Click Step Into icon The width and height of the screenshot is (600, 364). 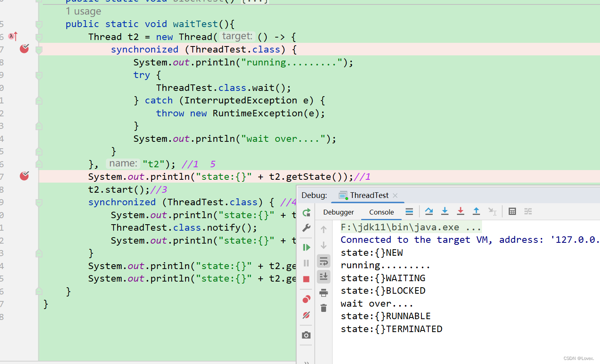coord(445,211)
